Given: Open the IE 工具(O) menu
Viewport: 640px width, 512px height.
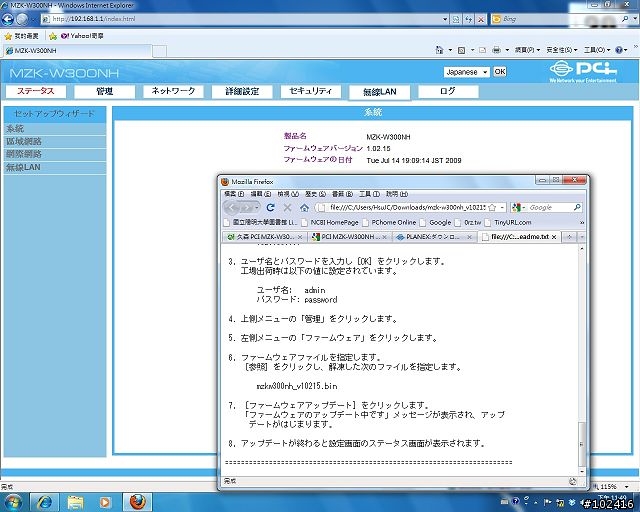Looking at the screenshot, I should click(596, 50).
